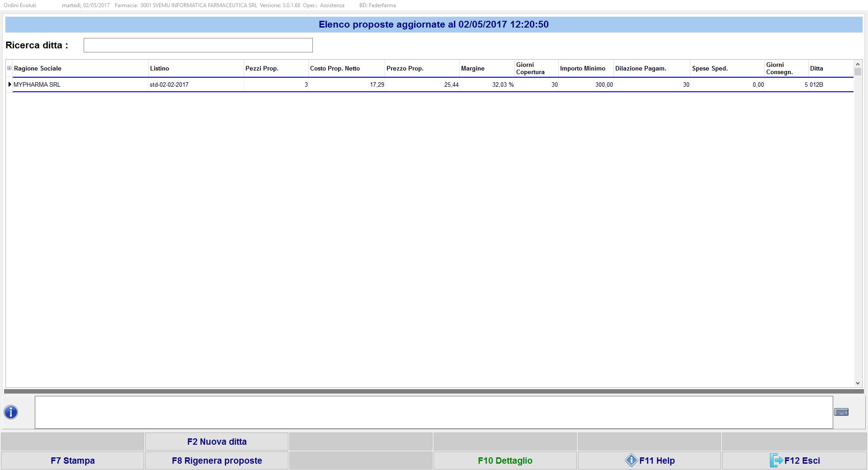Screen dimensions: 868x470
Task: Click F8 Rigenera proposte
Action: tap(217, 461)
